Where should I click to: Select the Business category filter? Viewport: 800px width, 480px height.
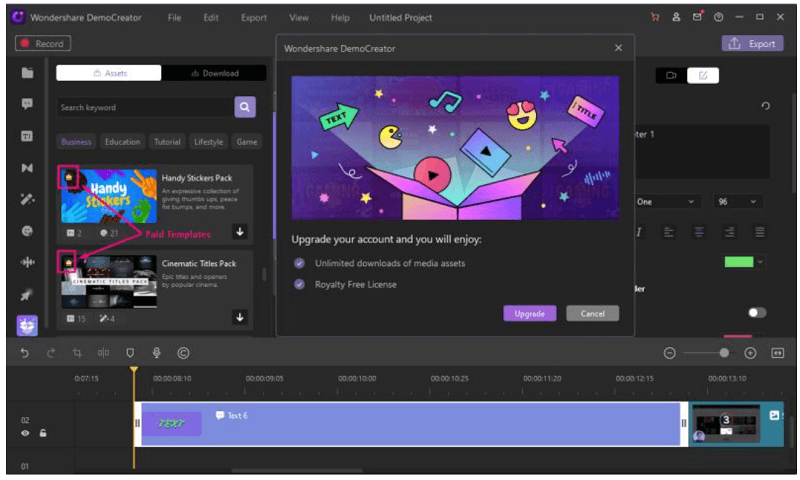(77, 142)
